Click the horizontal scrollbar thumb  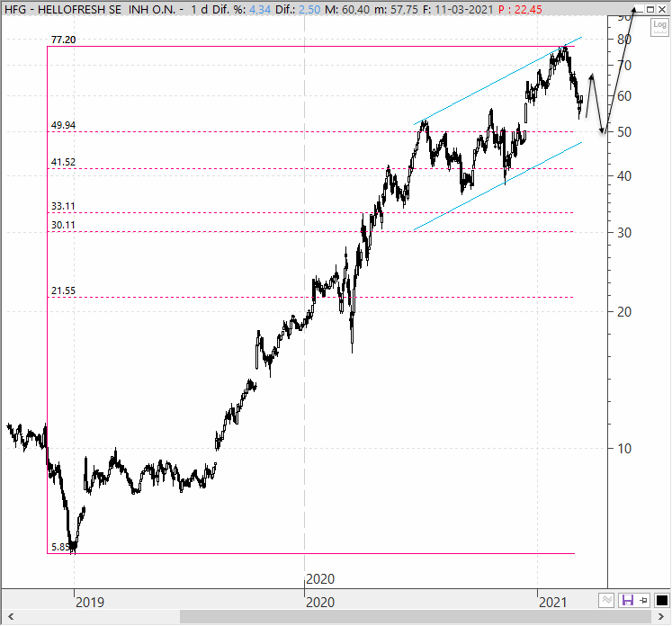416,617
